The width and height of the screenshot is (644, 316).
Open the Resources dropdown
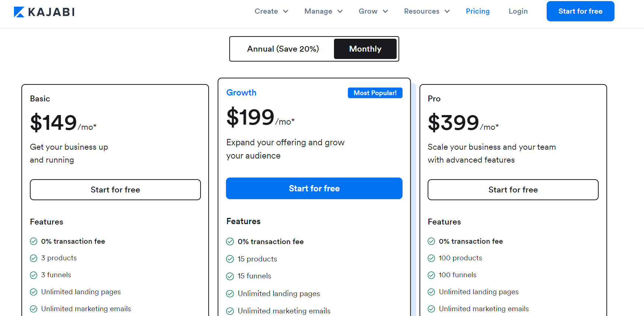click(x=427, y=11)
